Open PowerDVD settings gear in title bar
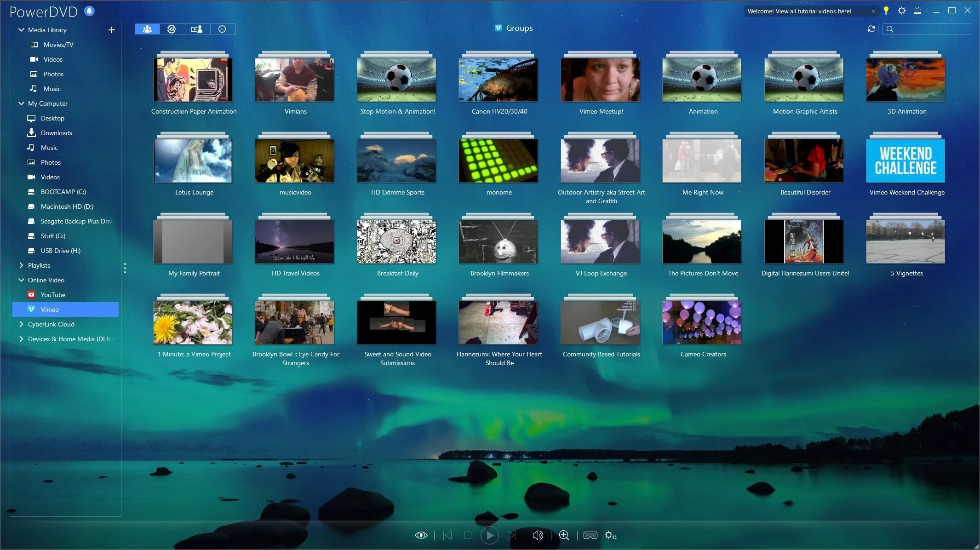 [901, 11]
